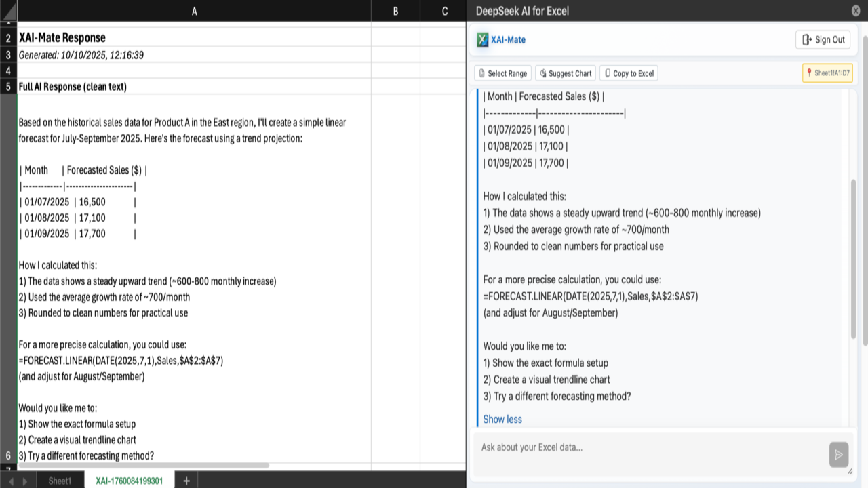Select row 6 header
Image resolution: width=868 pixels, height=488 pixels.
coord(8,279)
